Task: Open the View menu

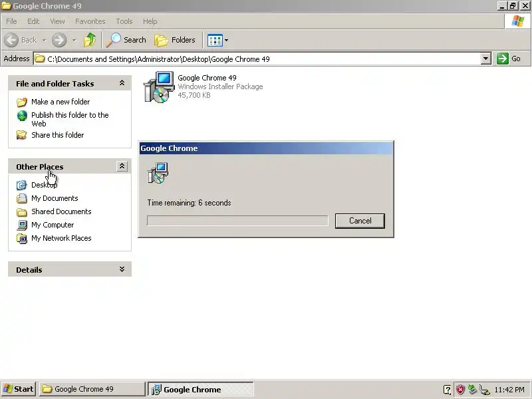Action: pyautogui.click(x=57, y=21)
